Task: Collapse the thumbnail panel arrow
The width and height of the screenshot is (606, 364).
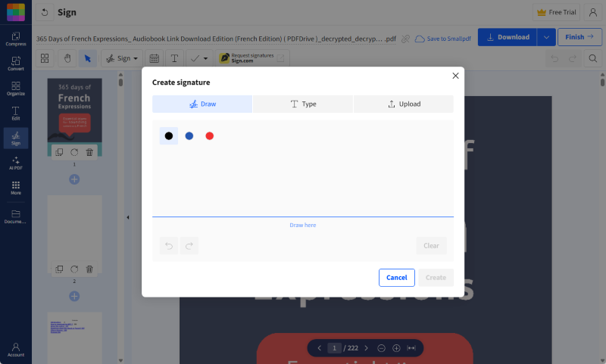Action: 128,217
